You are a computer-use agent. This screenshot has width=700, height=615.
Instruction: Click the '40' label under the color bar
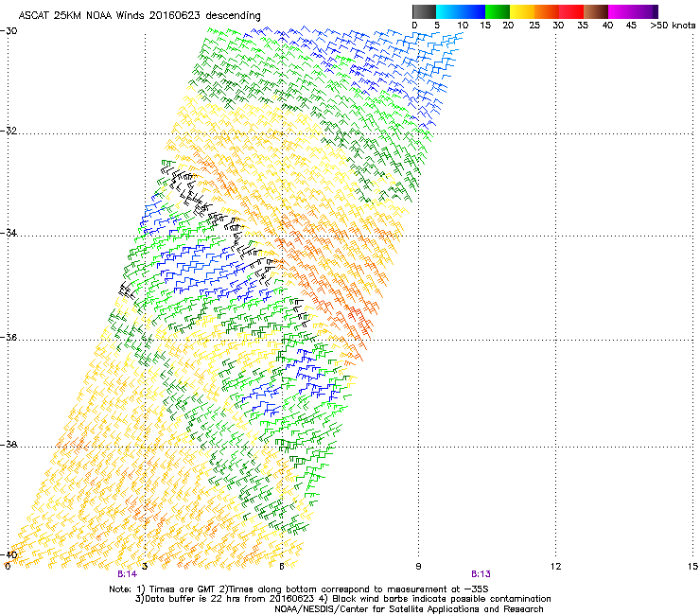click(x=607, y=26)
